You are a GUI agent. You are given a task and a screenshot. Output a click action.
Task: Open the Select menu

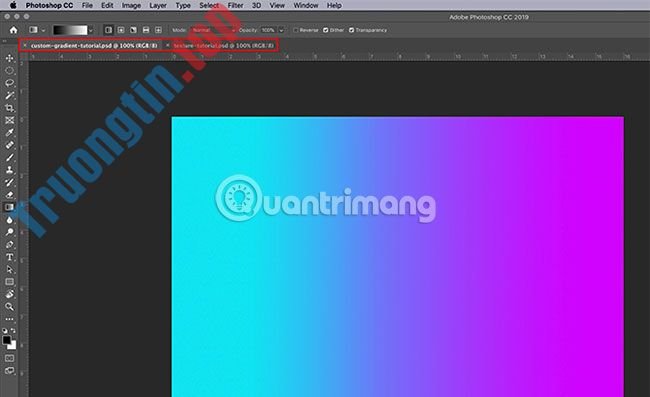[x=209, y=5]
